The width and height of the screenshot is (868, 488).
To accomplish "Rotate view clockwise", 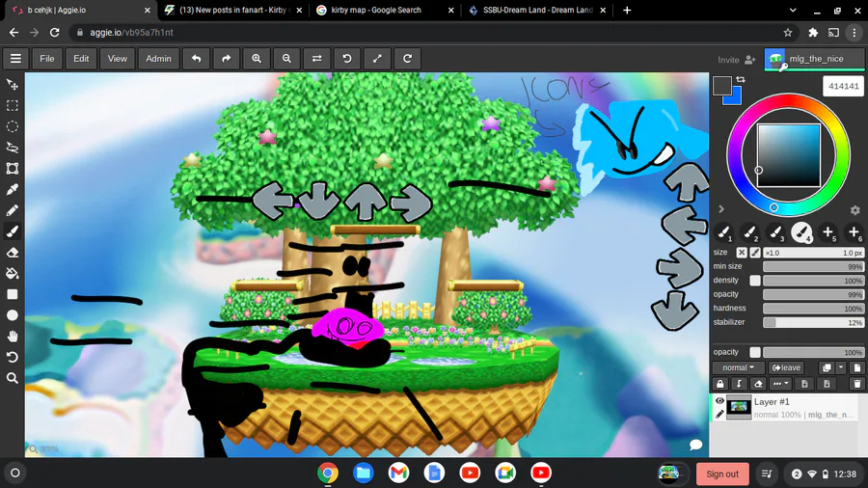I will [x=407, y=59].
